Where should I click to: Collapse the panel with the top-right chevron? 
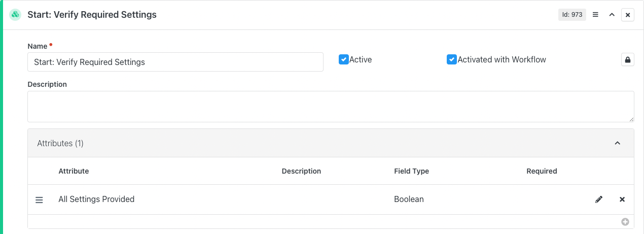pyautogui.click(x=612, y=15)
